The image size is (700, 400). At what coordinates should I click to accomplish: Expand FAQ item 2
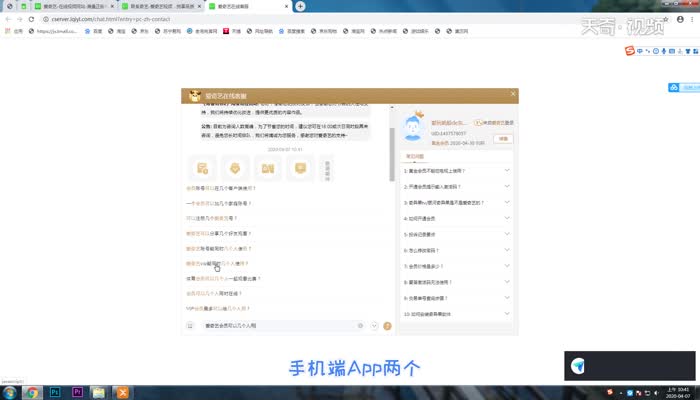point(456,187)
